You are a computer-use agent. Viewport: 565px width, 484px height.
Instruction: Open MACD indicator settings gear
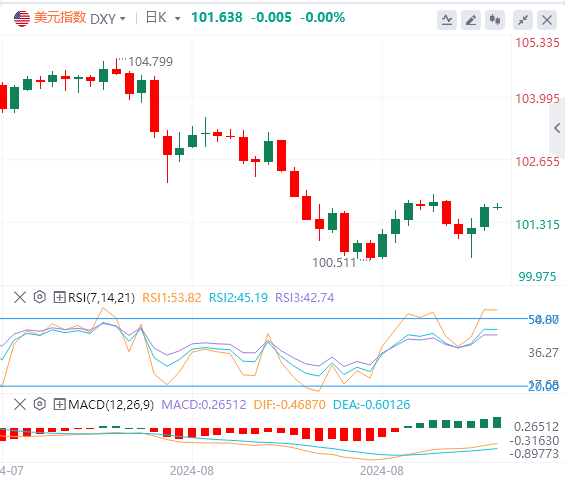[x=40, y=404]
